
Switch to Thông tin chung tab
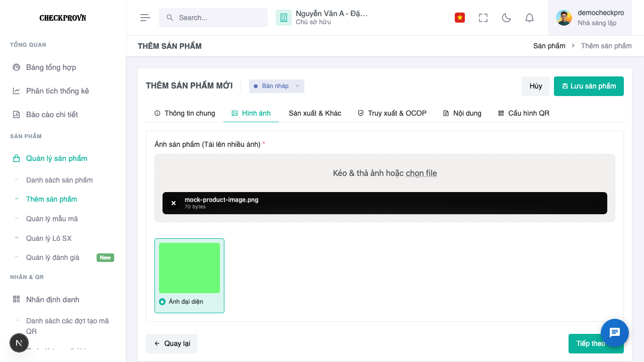point(185,113)
